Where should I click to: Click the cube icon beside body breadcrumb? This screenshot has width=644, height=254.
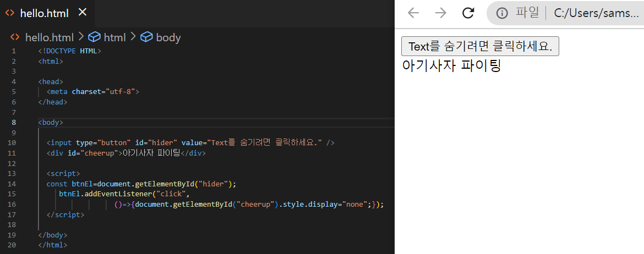point(146,37)
